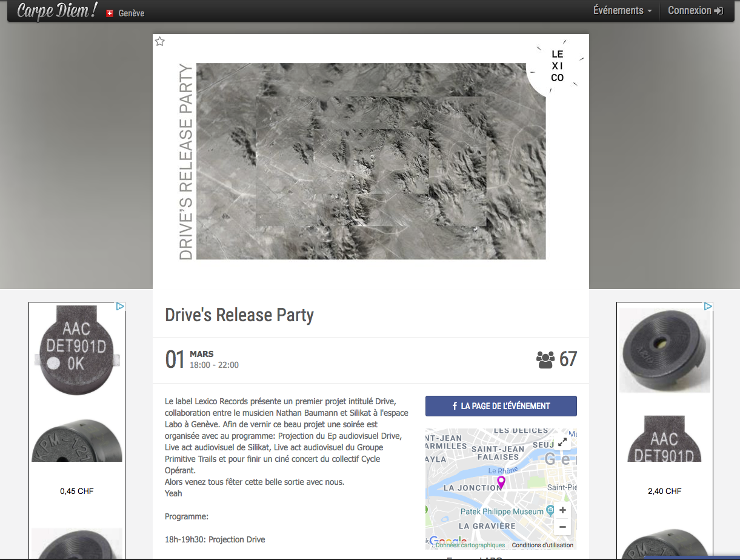Viewport: 740px width, 560px height.
Task: Click the 01 MARS event date
Action: 190,359
